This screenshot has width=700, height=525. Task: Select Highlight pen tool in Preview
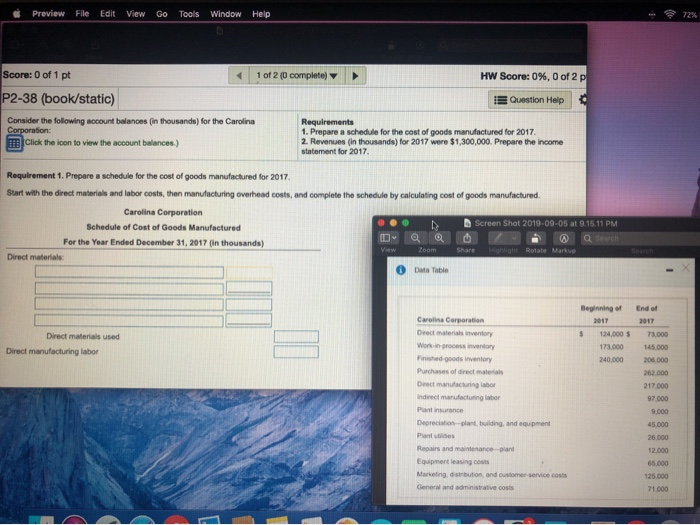(x=498, y=238)
